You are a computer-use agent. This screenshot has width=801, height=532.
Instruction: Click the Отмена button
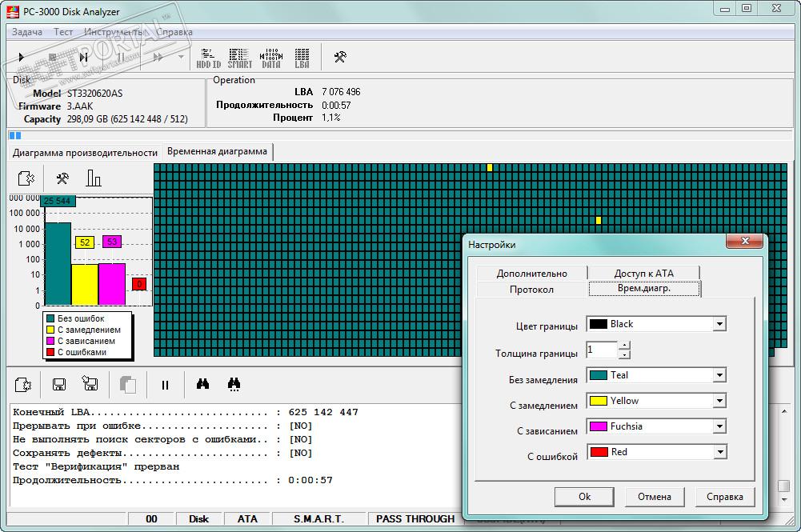coord(655,497)
